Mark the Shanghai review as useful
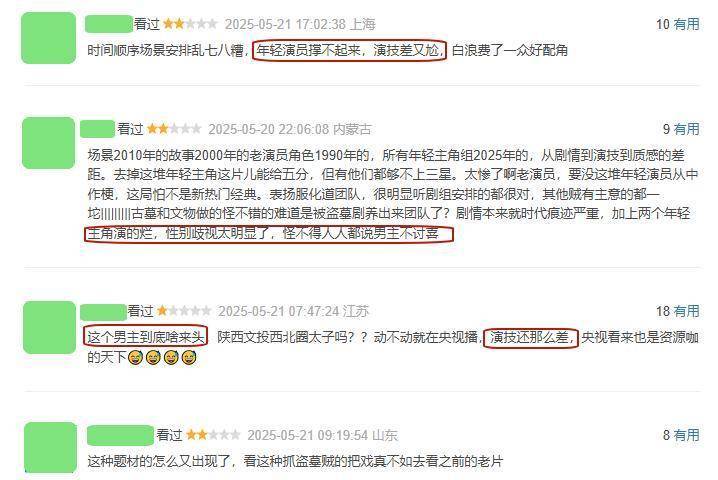 click(x=686, y=24)
